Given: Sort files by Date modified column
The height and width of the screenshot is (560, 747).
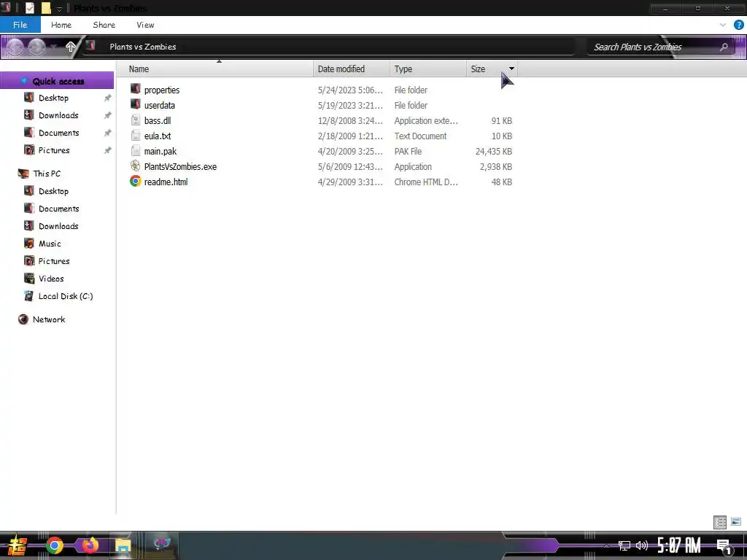Looking at the screenshot, I should click(352, 69).
